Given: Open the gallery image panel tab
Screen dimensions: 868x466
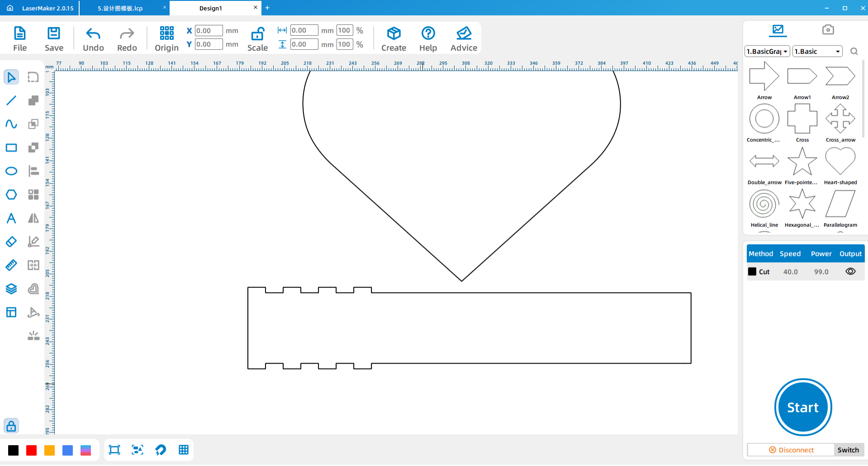Looking at the screenshot, I should point(778,30).
